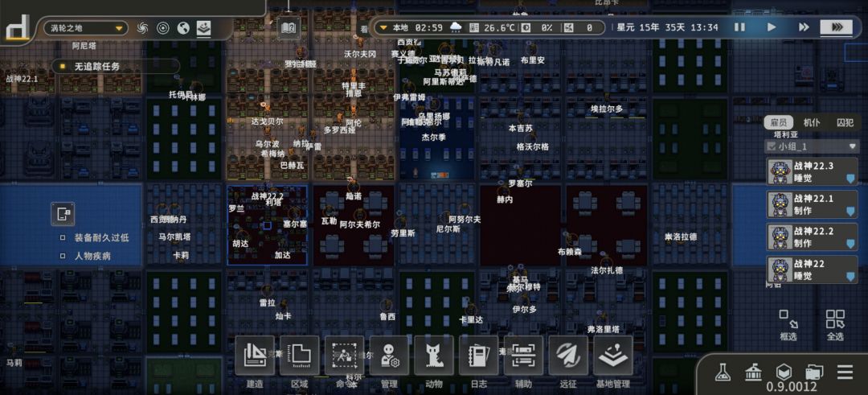The image size is (868, 395).
Task: Open the 命令 (orders) tool
Action: 344,355
